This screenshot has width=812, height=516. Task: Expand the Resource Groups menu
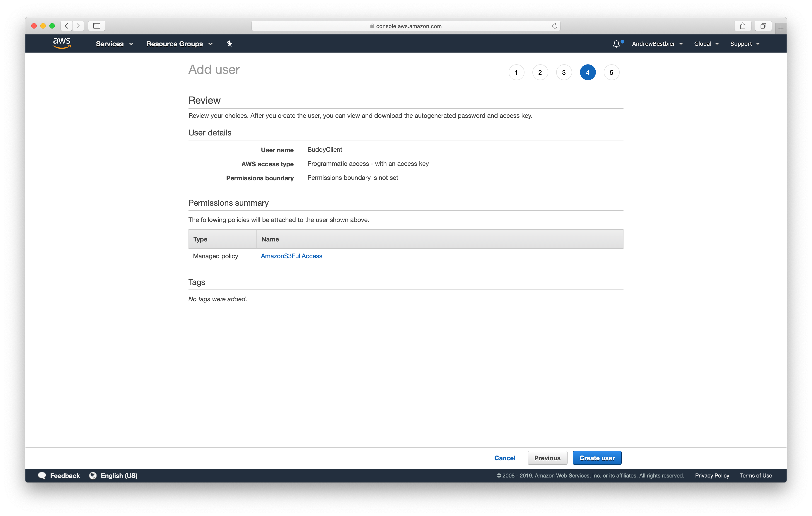tap(179, 44)
